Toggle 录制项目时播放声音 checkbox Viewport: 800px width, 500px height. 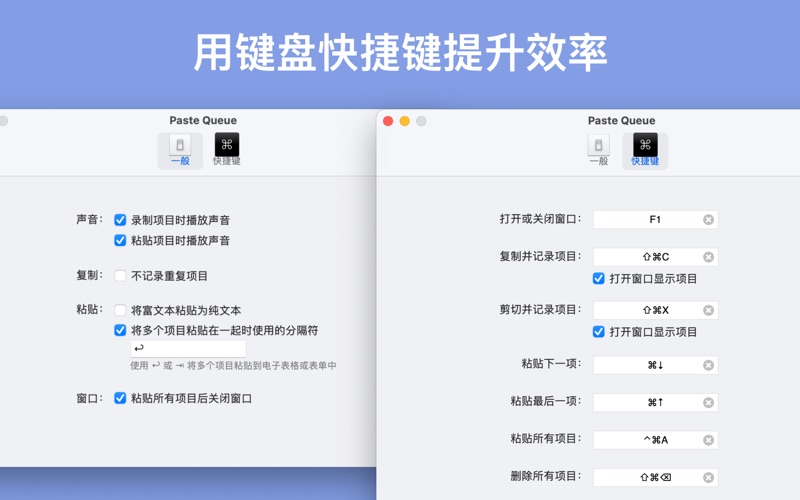(120, 220)
